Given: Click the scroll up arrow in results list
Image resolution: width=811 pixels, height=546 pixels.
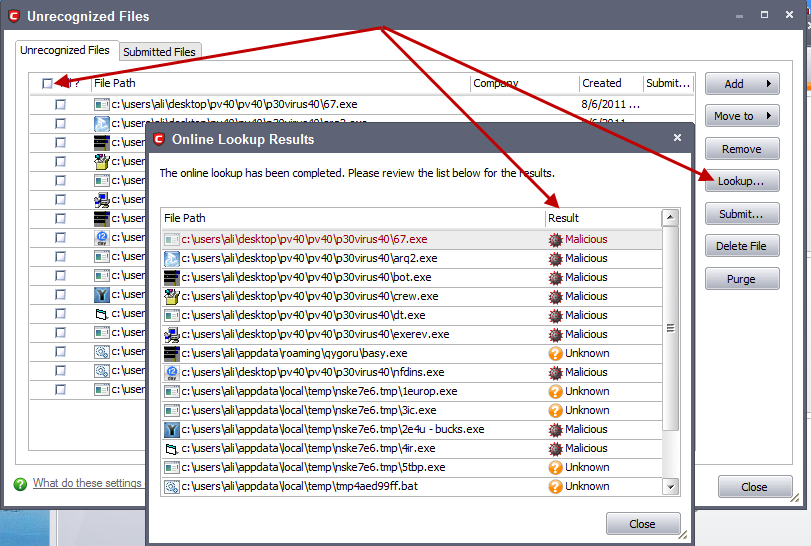Looking at the screenshot, I should [670, 217].
